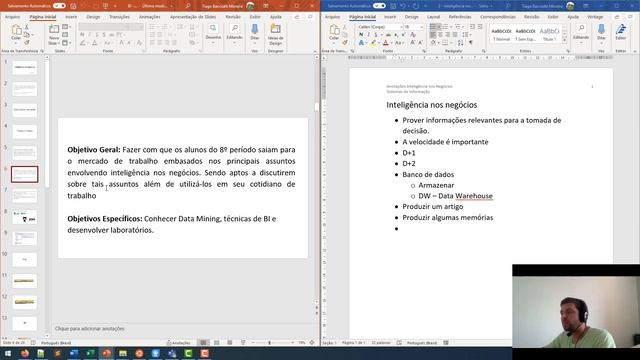Select slide 11 thumbnail in PowerPoint panel
640x360 pixels.
point(24,281)
